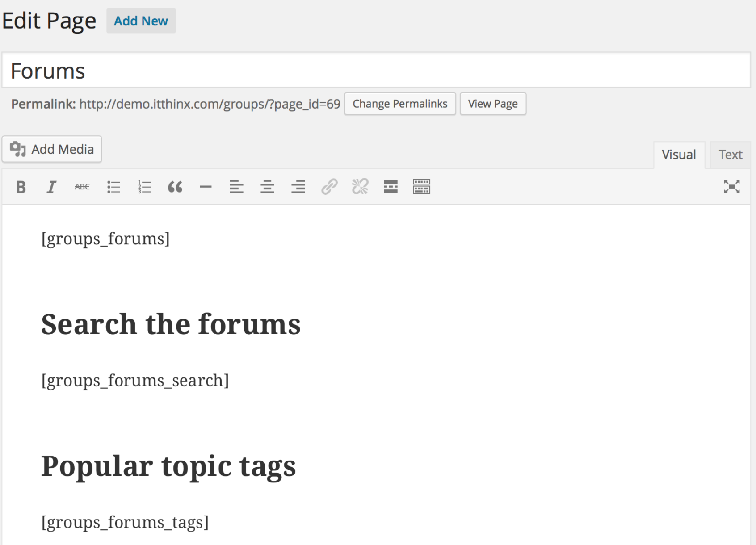The image size is (756, 545).
Task: Align text right
Action: pyautogui.click(x=298, y=187)
